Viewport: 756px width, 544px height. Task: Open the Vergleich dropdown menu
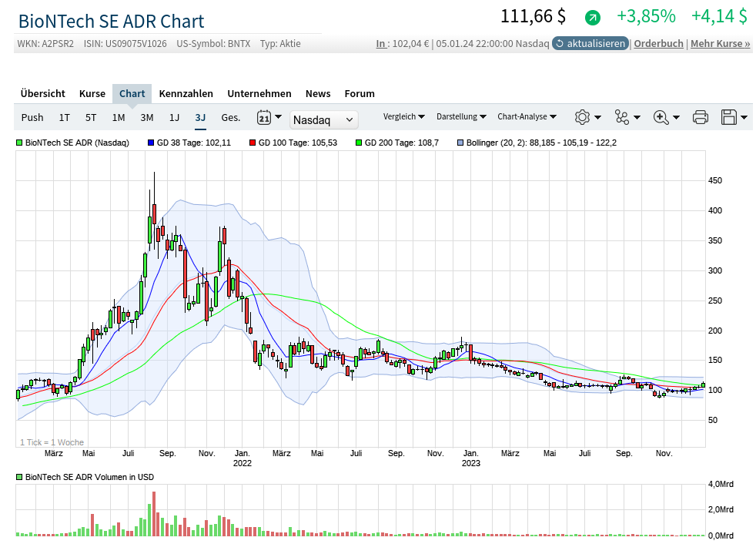403,116
